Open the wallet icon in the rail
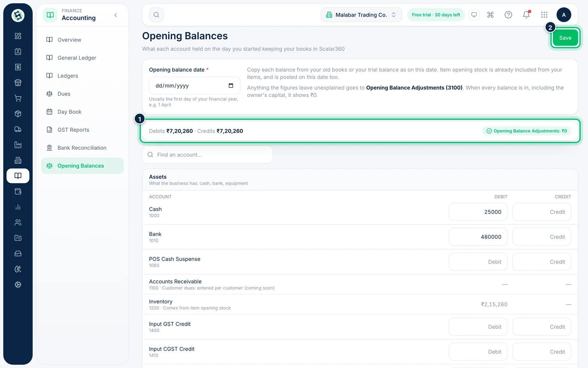 18,191
